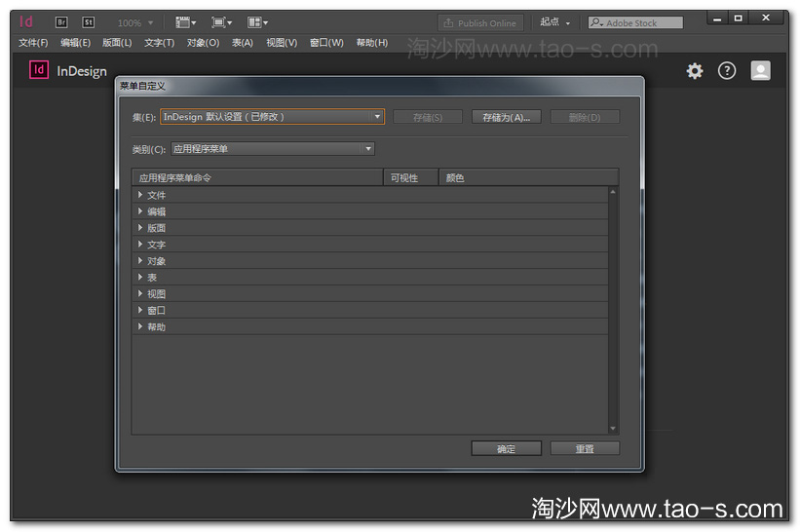Screen dimensions: 800x532
Task: Click the list scrollbar up arrow
Action: (x=613, y=192)
